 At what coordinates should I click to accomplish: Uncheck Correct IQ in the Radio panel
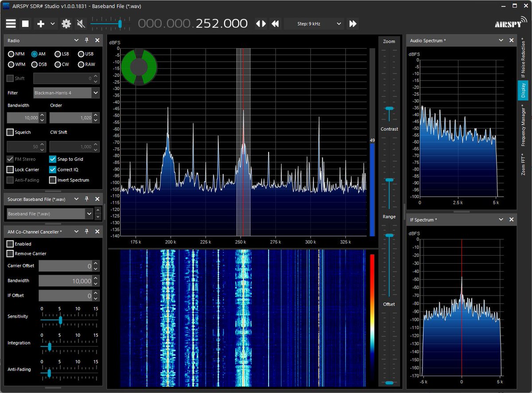tap(52, 169)
